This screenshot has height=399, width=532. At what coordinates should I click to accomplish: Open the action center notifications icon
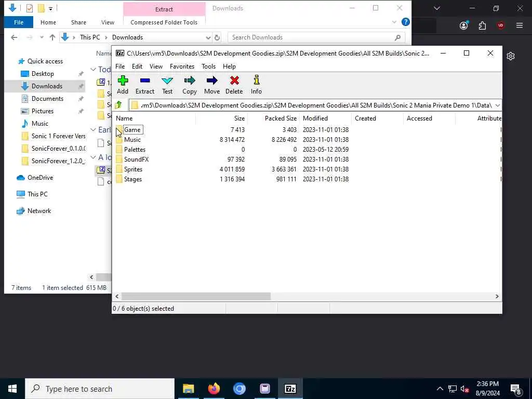[516, 389]
